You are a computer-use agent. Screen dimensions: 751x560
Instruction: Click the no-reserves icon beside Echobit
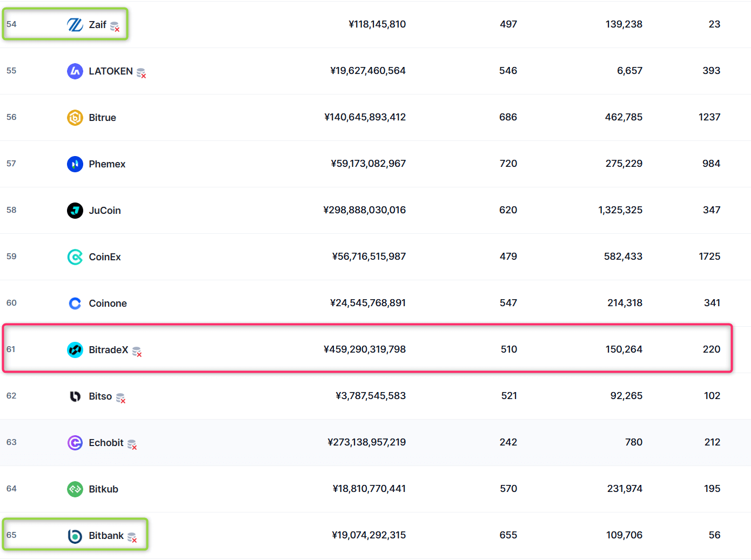pyautogui.click(x=132, y=444)
